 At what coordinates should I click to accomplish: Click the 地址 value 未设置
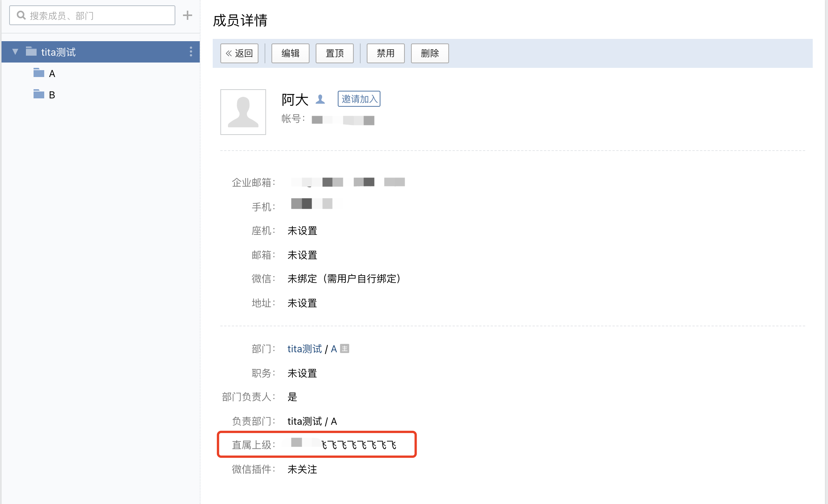302,303
